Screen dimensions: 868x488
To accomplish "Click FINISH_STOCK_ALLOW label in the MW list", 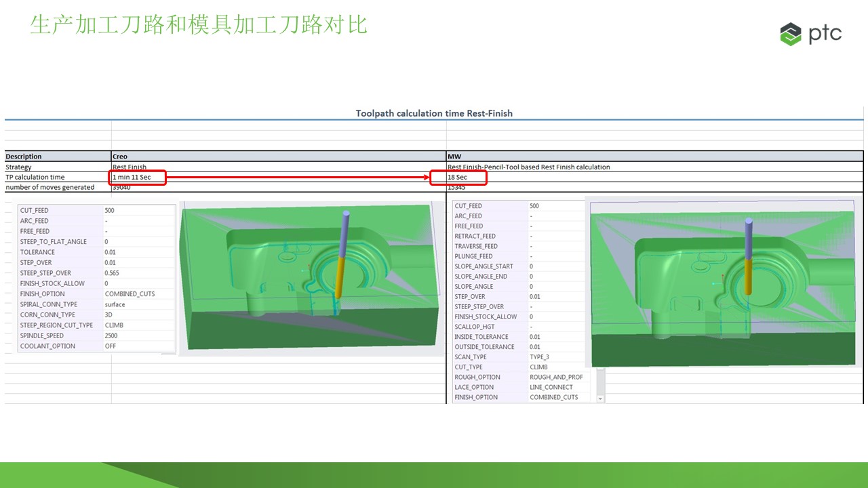I will point(486,317).
